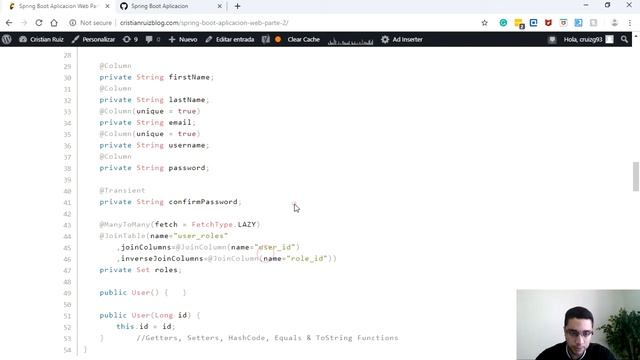Open a new browser tab with plus

(x=238, y=6)
